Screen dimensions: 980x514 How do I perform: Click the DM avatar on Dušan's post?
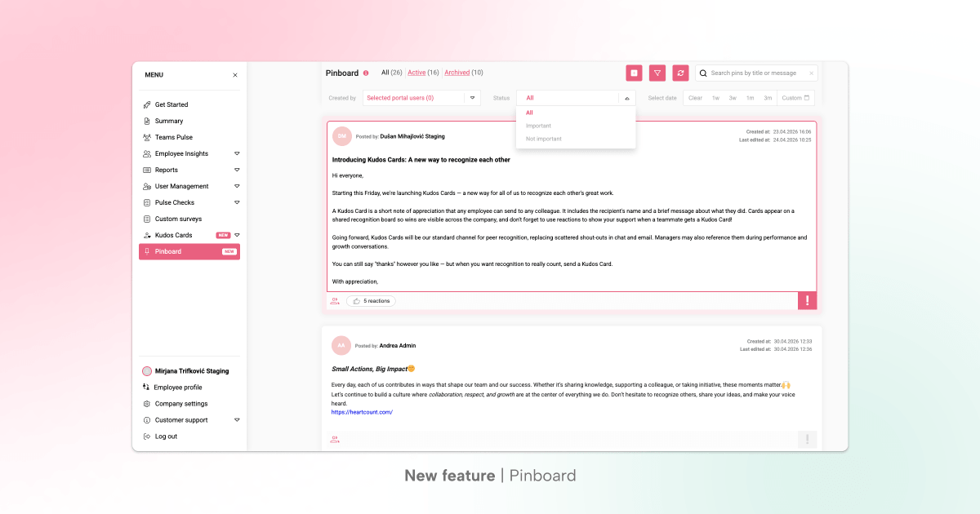tap(341, 135)
